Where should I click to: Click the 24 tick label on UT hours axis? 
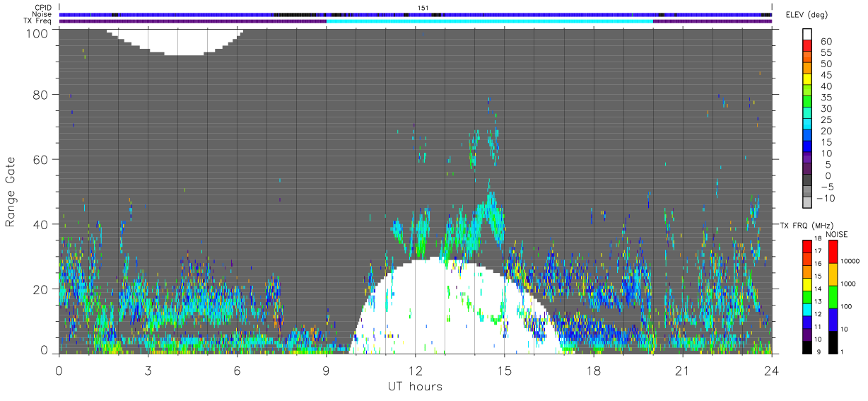(x=771, y=370)
